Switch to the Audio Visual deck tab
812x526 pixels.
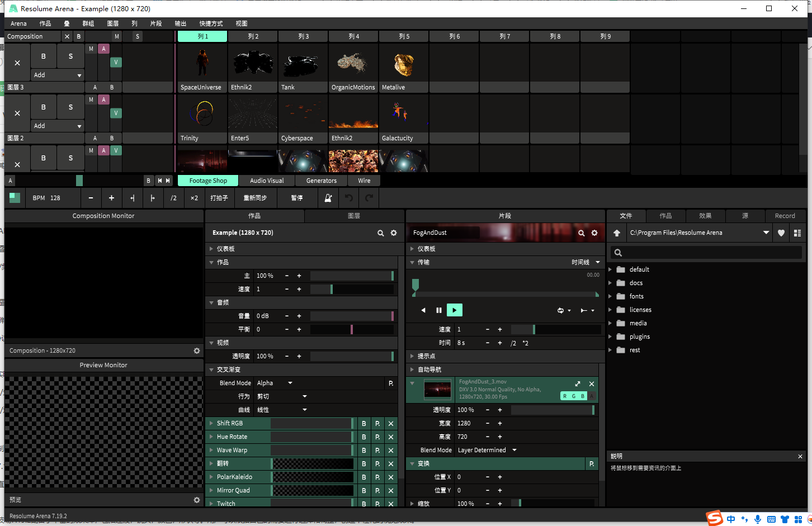point(267,181)
